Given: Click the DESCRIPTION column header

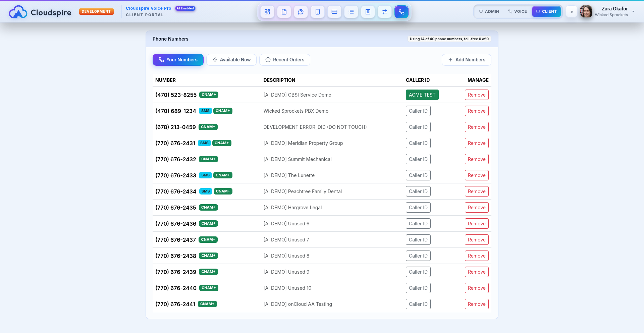Looking at the screenshot, I should pyautogui.click(x=279, y=80).
